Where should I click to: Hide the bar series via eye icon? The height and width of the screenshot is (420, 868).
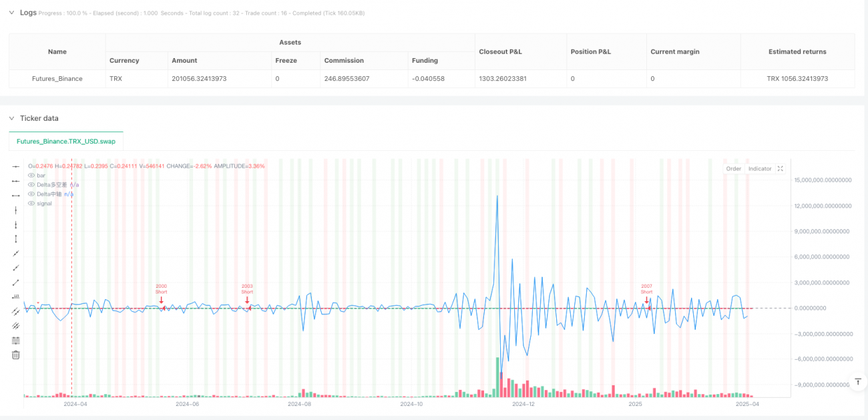[x=31, y=175]
